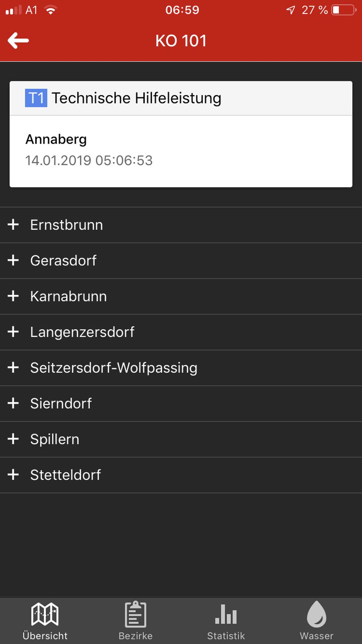
Task: Select the Spillern list entry
Action: [55, 439]
